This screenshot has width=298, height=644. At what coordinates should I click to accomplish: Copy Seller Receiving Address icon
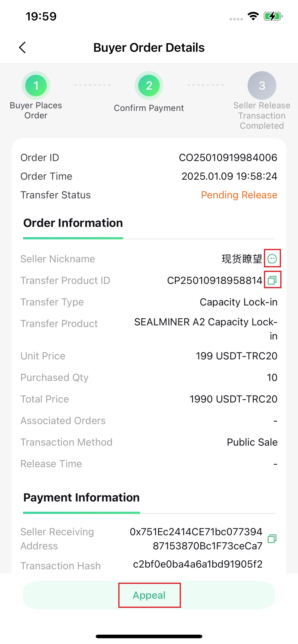click(x=272, y=539)
